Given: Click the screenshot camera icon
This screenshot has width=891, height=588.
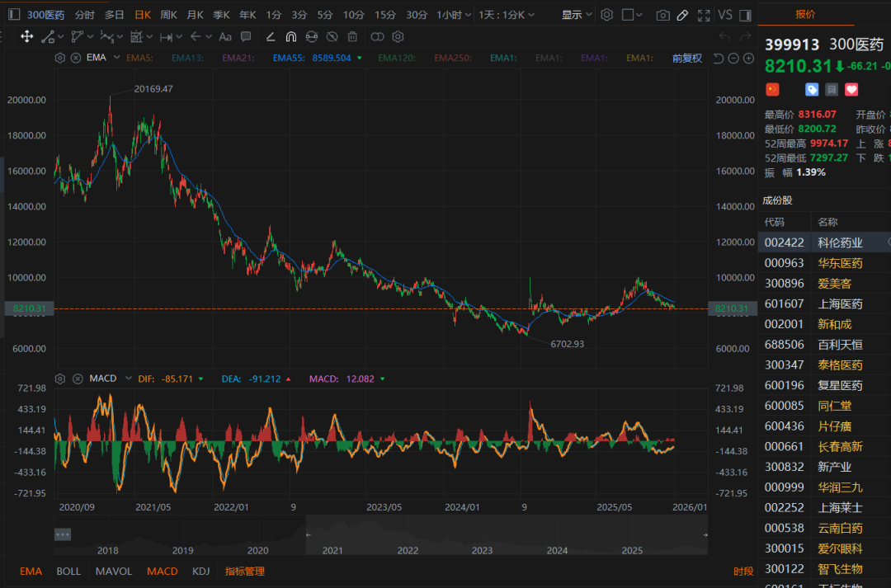Looking at the screenshot, I should tap(662, 15).
